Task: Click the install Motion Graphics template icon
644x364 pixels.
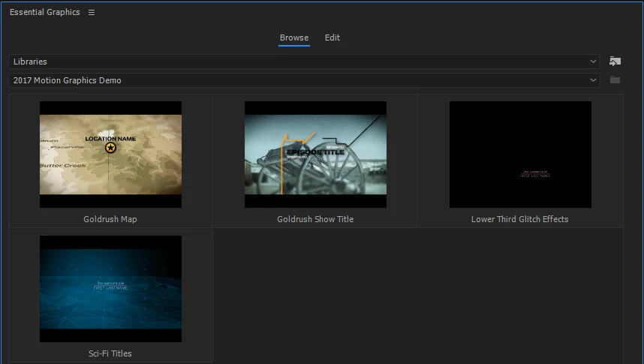Action: click(x=615, y=62)
